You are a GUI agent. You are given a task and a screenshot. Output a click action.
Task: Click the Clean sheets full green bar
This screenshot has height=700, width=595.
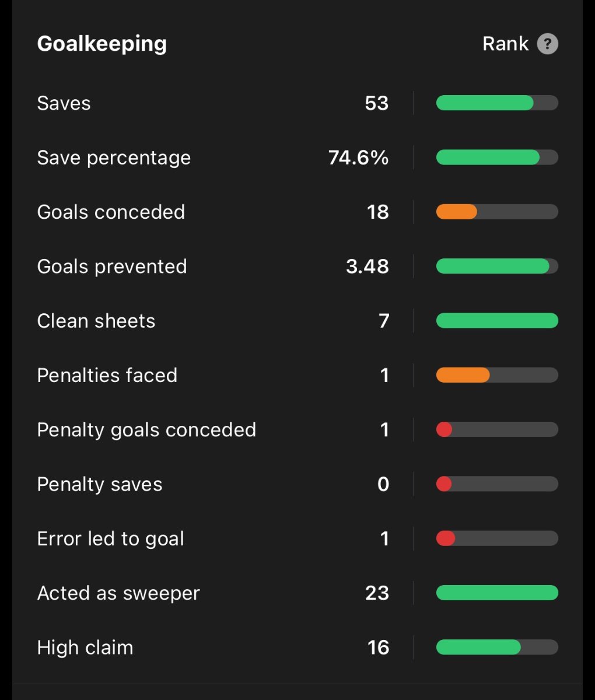pyautogui.click(x=497, y=321)
